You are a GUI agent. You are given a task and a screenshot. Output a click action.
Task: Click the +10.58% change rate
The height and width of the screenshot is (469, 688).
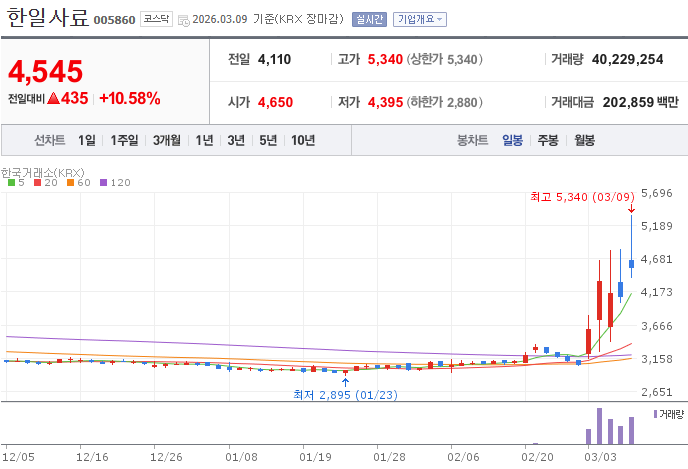pos(130,98)
